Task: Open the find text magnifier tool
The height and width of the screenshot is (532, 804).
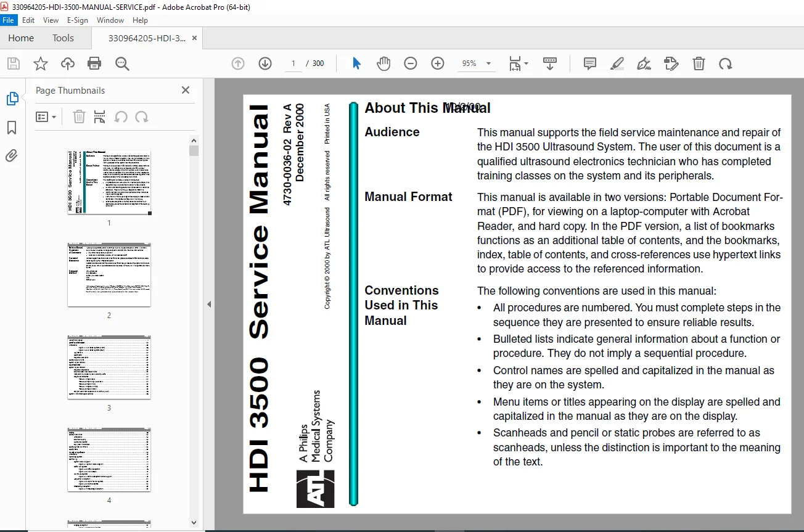Action: (122, 63)
